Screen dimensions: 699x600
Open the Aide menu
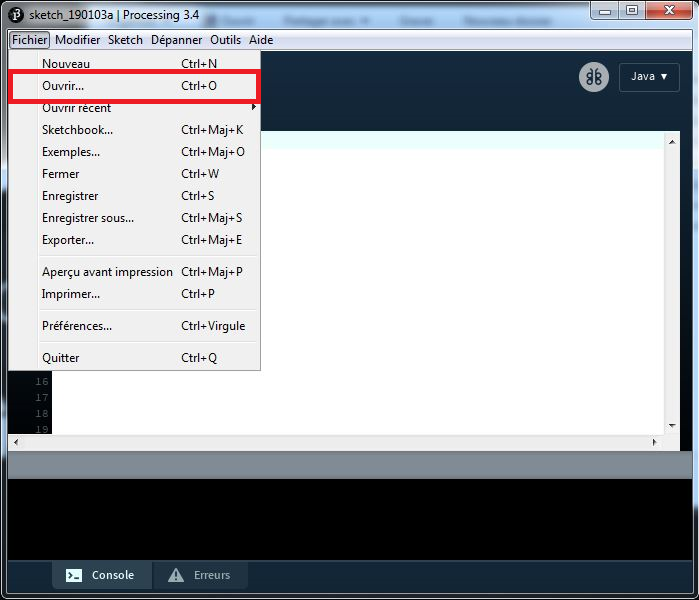click(261, 40)
